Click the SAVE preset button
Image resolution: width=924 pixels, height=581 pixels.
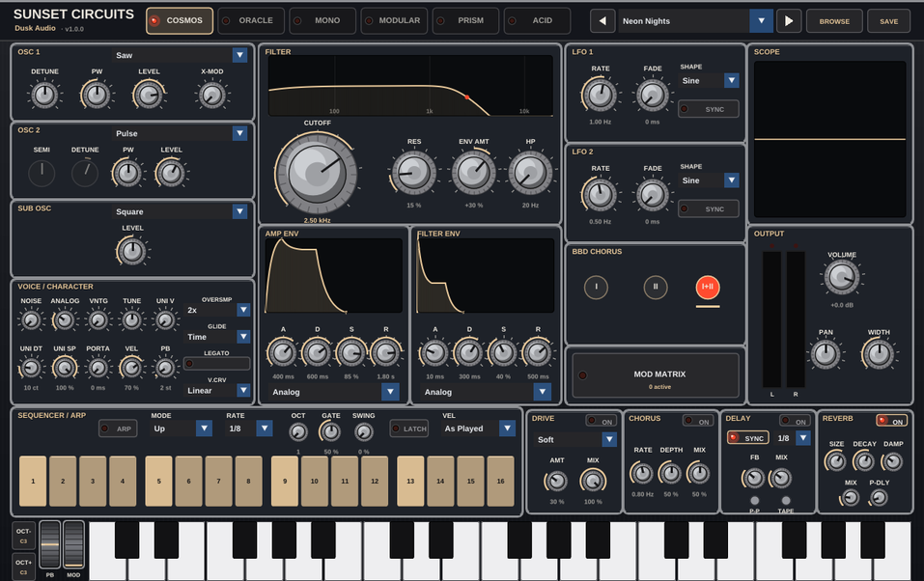pyautogui.click(x=888, y=21)
